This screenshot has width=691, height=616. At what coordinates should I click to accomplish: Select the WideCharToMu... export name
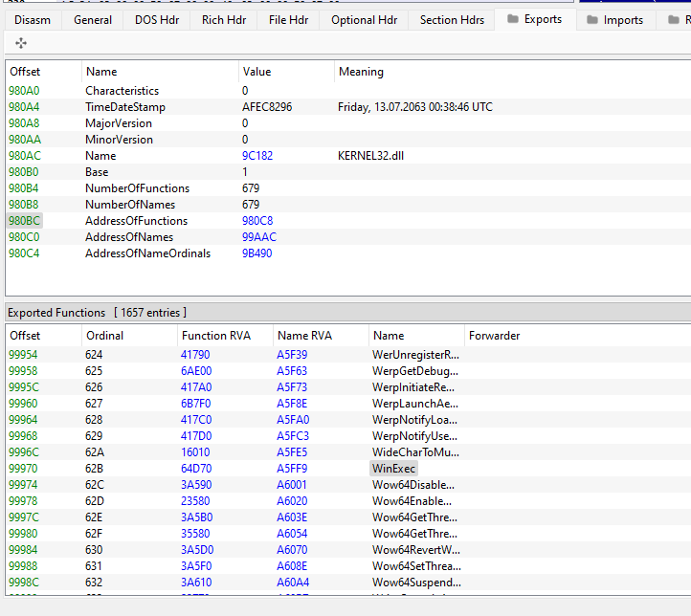415,452
